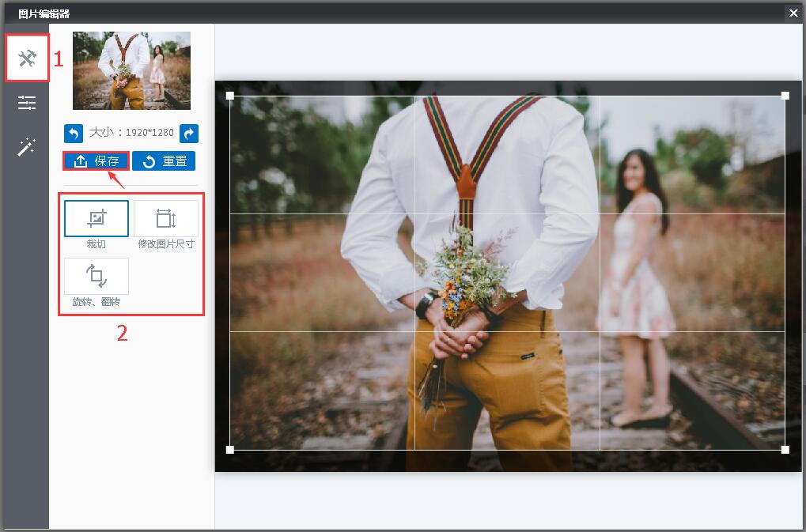Image resolution: width=806 pixels, height=532 pixels.
Task: Click the 图片编辑器 title bar text
Action: point(44,13)
